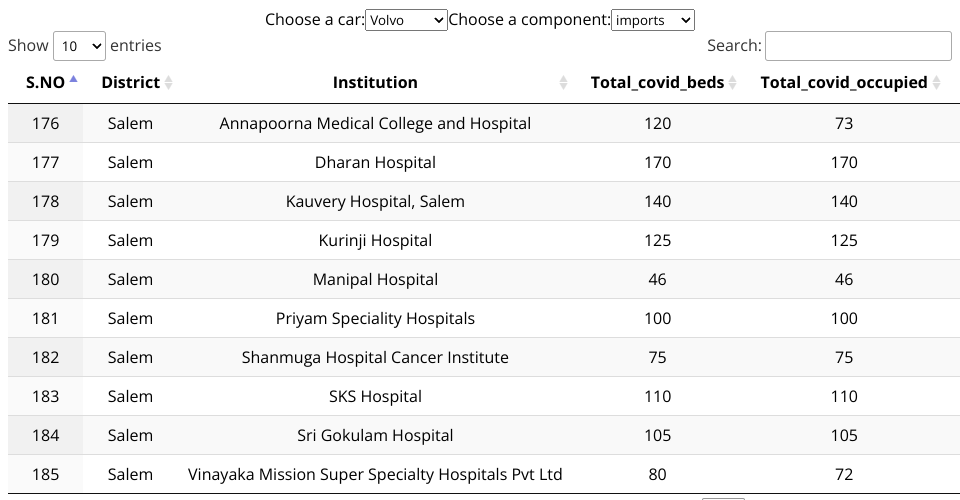Image resolution: width=960 pixels, height=500 pixels.
Task: Click serial number 185 cell
Action: [x=45, y=474]
